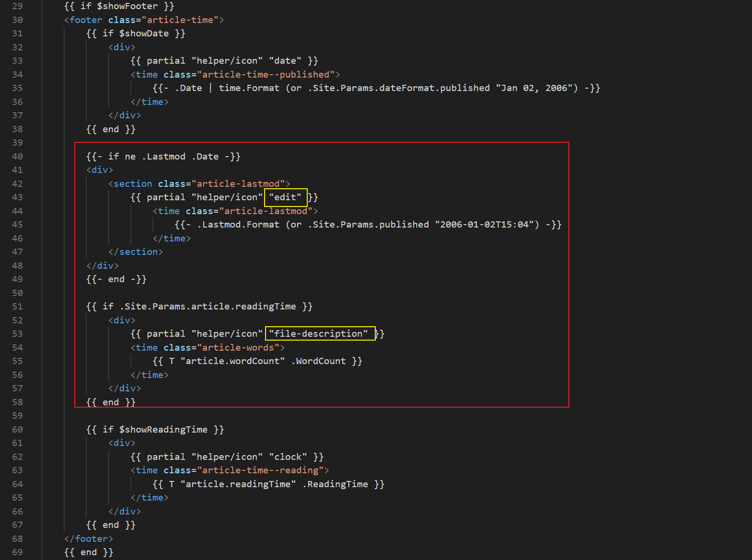Place cursor on .WordCount
The image size is (752, 560).
point(318,361)
